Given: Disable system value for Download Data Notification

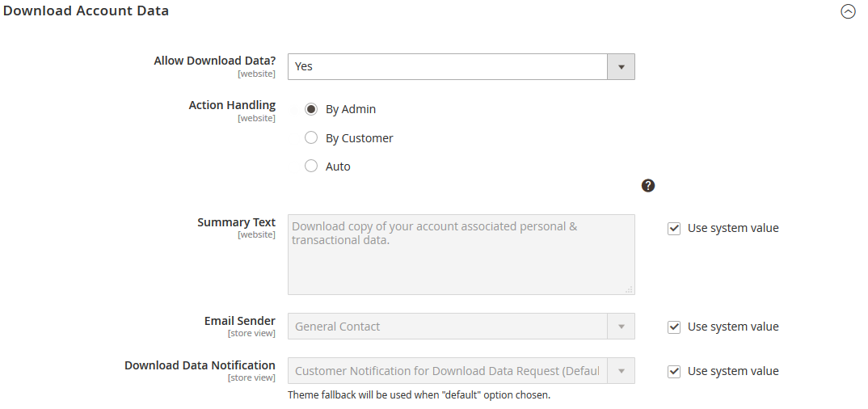Looking at the screenshot, I should click(674, 372).
